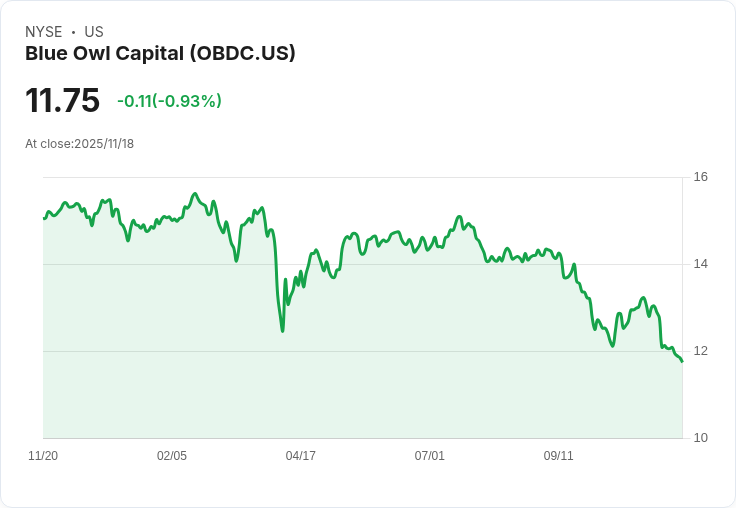Image resolution: width=736 pixels, height=508 pixels.
Task: Click the 09/11 x-axis date label
Action: [558, 456]
